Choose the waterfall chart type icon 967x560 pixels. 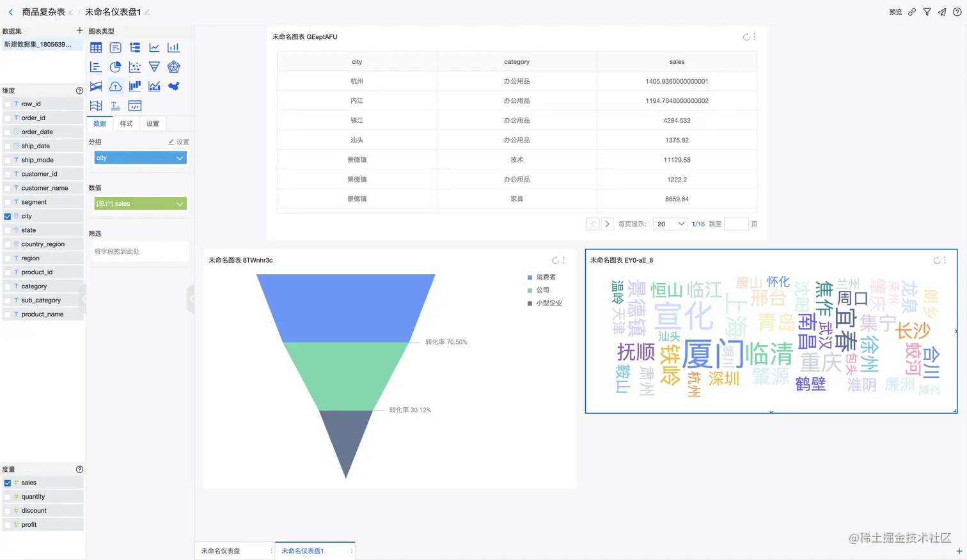(135, 86)
